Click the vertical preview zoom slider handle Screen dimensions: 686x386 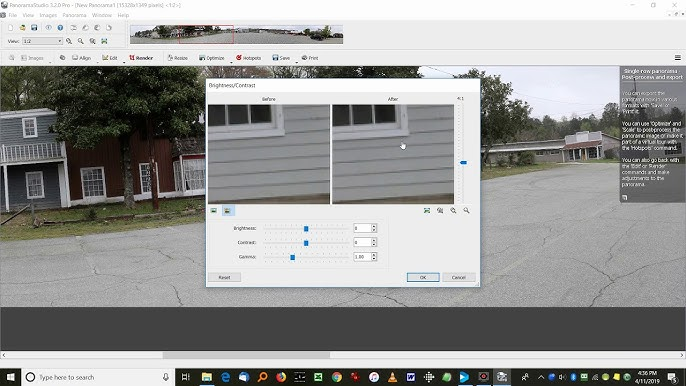[x=463, y=162]
